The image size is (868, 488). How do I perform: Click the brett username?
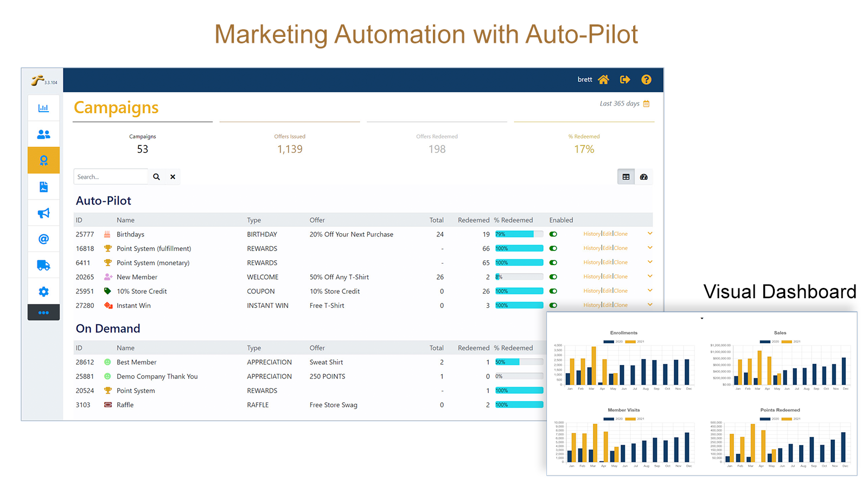coord(585,80)
